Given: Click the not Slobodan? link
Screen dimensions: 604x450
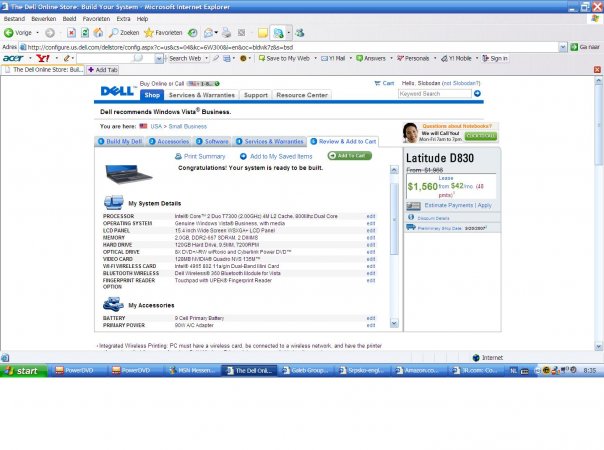Looking at the screenshot, I should pyautogui.click(x=461, y=83).
